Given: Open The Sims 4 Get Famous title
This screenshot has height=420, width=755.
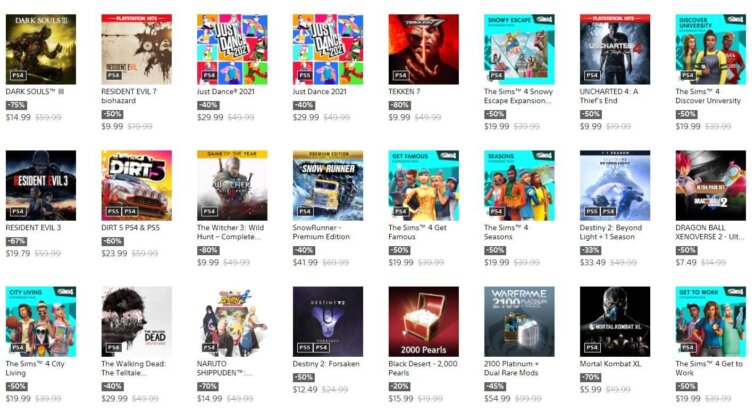Looking at the screenshot, I should click(417, 232).
